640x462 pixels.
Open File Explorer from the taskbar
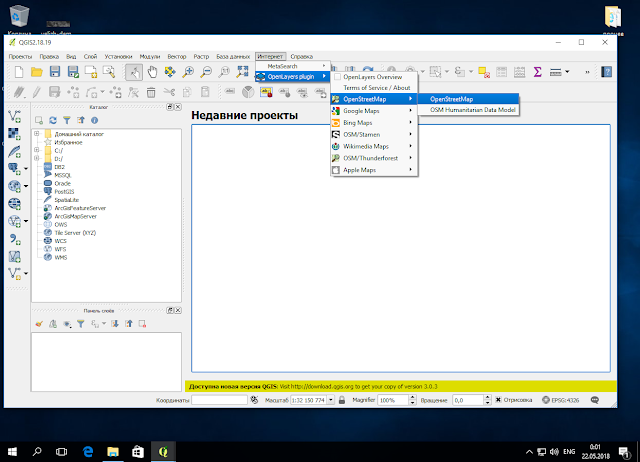[113, 451]
